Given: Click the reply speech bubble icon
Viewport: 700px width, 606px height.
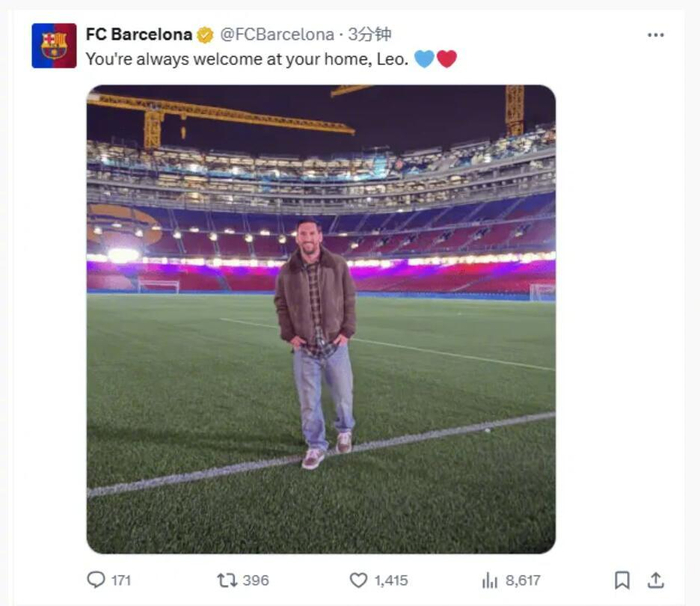Looking at the screenshot, I should (x=96, y=580).
